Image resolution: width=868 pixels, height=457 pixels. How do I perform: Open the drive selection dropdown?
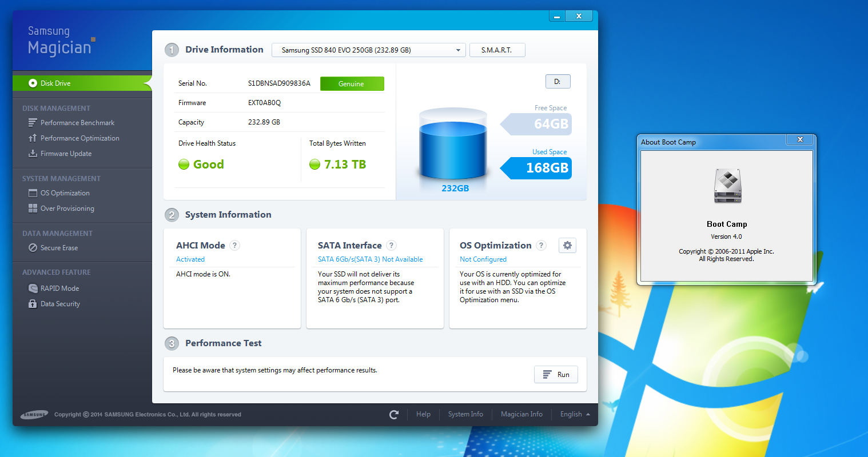click(368, 50)
